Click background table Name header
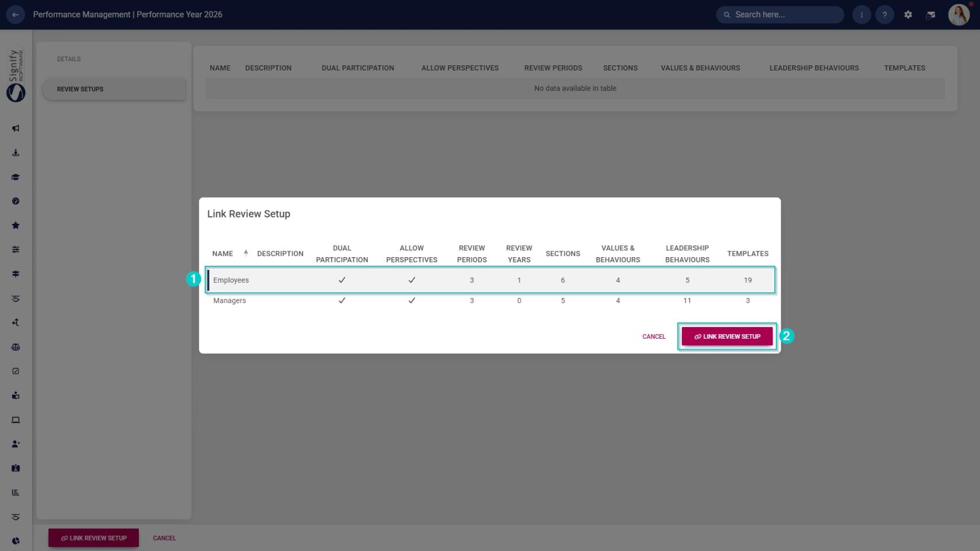Image resolution: width=980 pixels, height=551 pixels. click(x=220, y=68)
